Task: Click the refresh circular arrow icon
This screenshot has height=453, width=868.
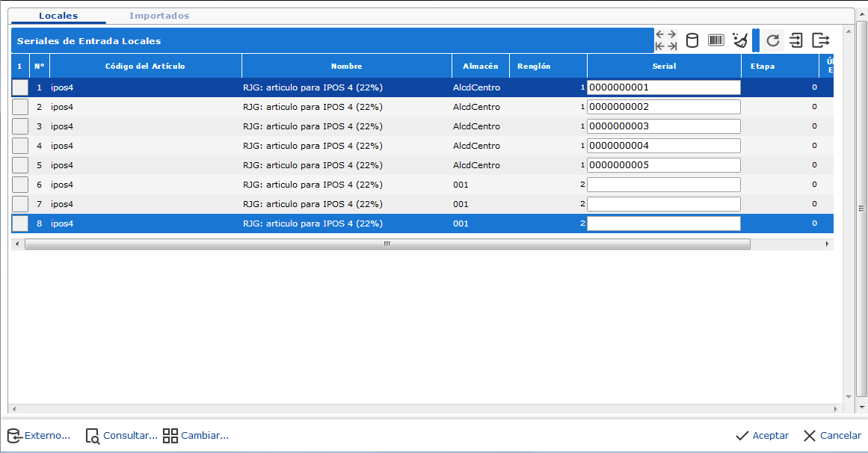Action: click(x=773, y=40)
